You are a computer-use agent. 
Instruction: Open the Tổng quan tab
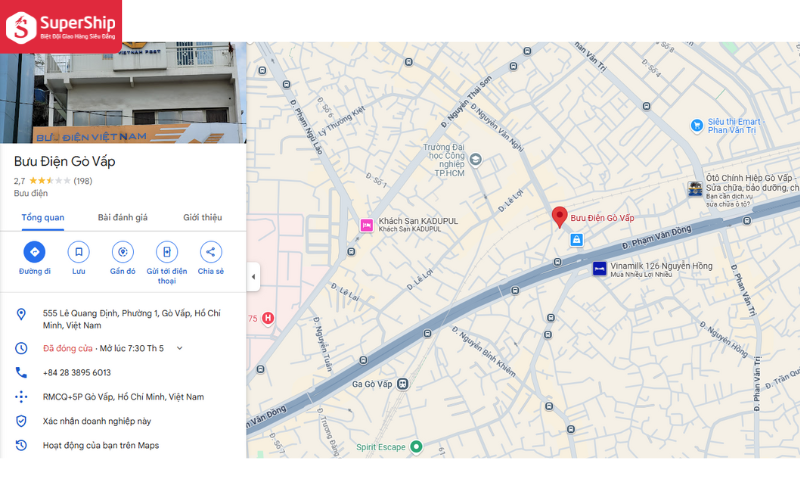pos(43,217)
